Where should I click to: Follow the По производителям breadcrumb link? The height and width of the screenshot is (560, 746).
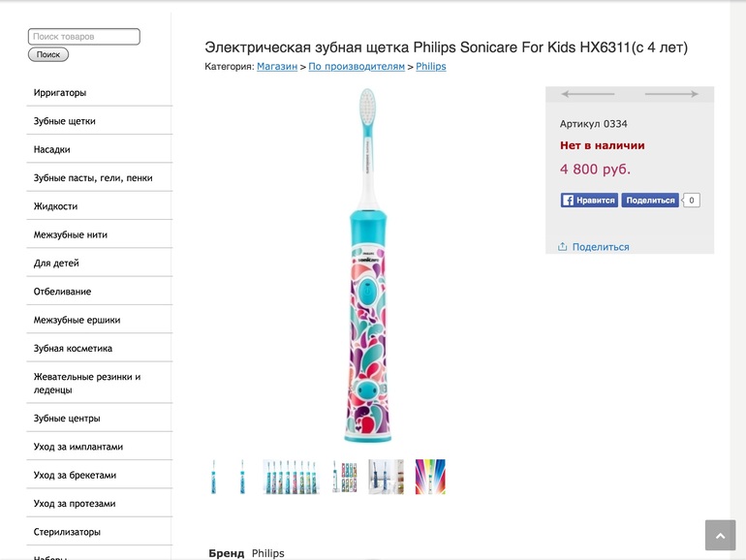357,67
